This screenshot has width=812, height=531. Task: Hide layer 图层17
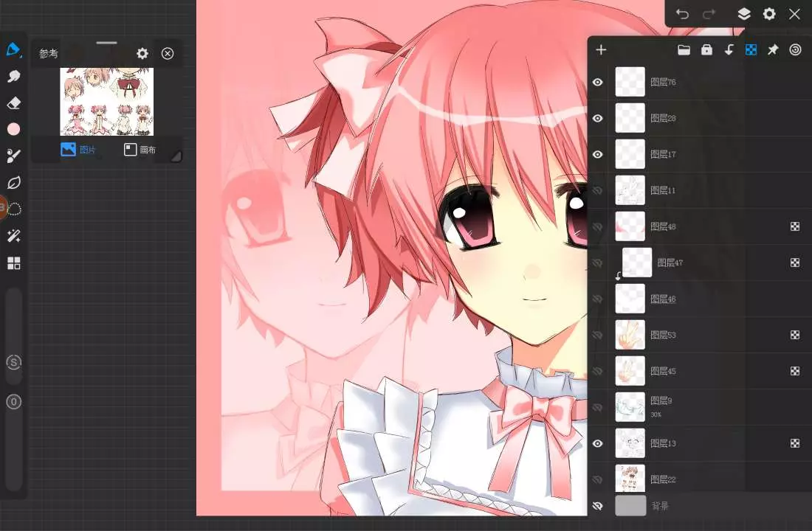coord(598,154)
